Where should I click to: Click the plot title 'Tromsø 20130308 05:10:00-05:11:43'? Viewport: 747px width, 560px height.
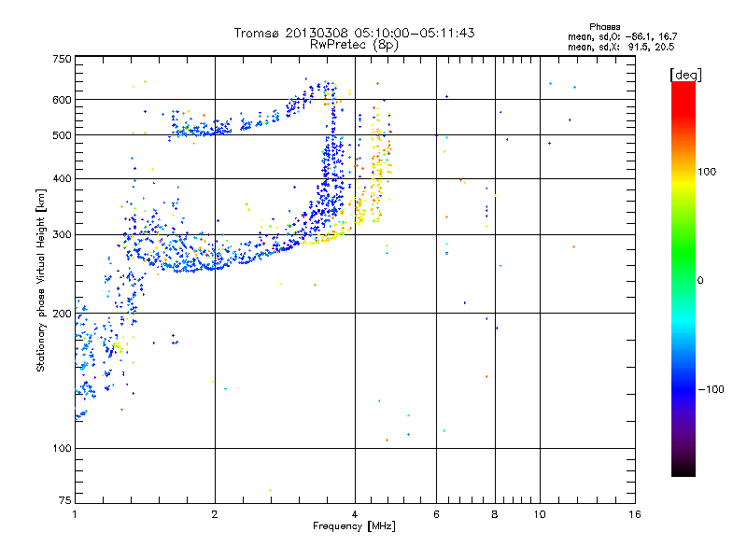pyautogui.click(x=354, y=33)
